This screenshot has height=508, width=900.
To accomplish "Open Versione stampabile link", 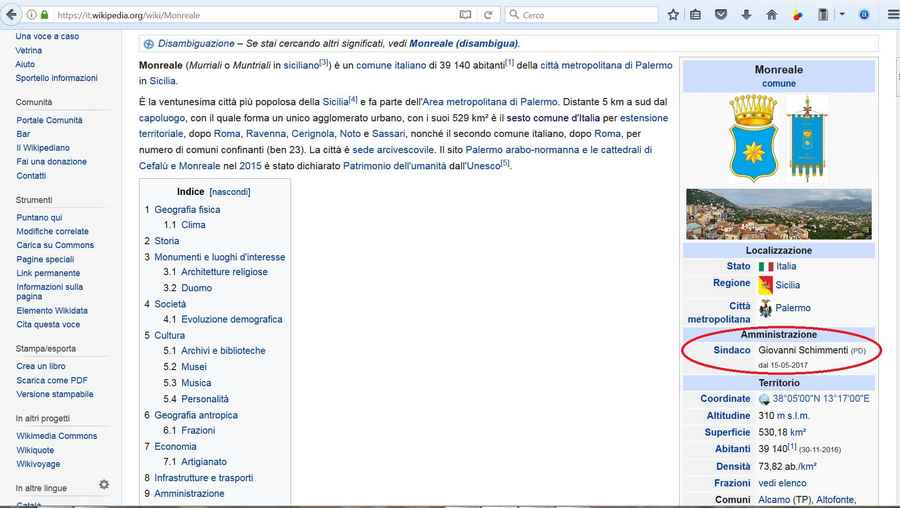I will 55,394.
